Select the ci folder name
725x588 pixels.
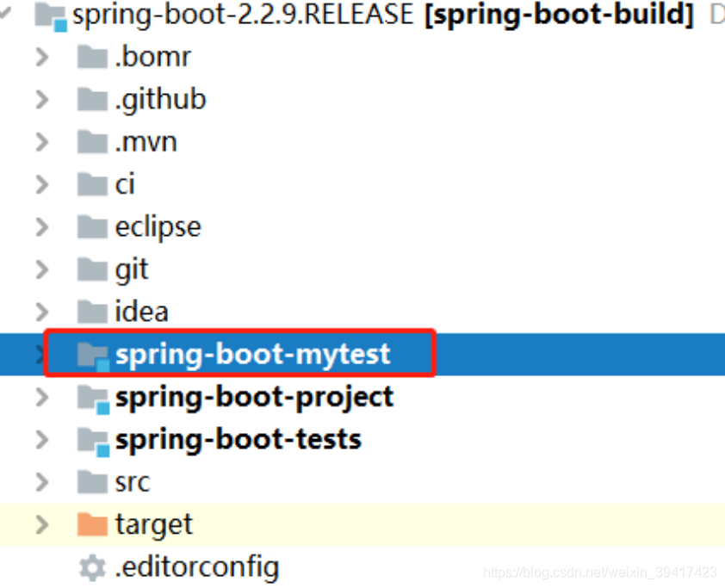coord(125,184)
